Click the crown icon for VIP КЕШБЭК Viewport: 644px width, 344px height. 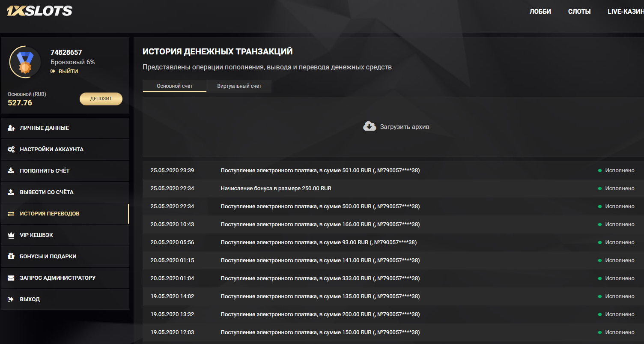(11, 235)
